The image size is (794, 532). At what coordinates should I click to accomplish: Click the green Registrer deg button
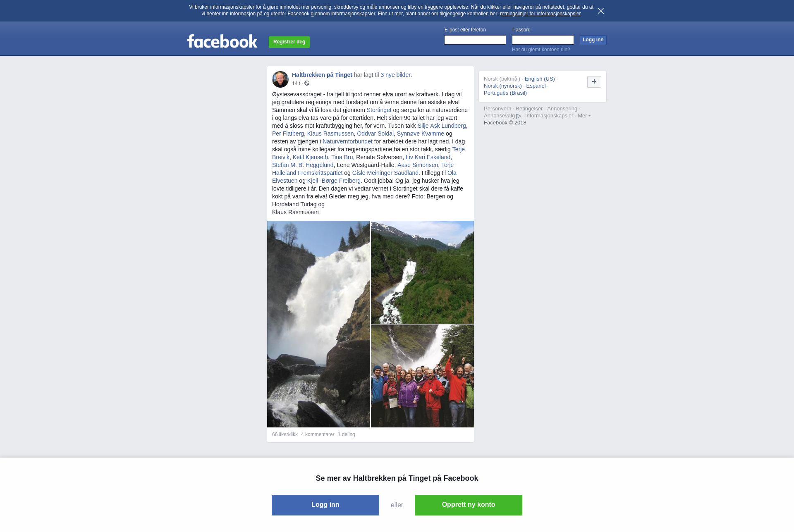289,42
